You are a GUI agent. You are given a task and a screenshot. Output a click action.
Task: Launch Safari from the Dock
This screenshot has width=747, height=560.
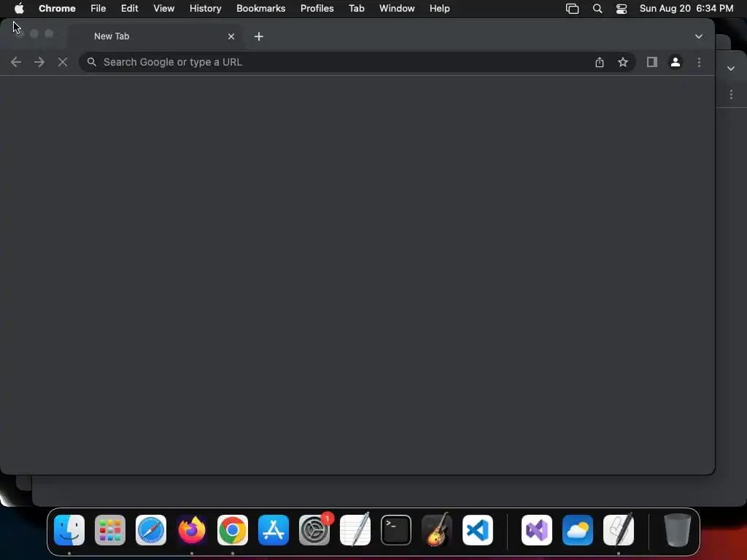[151, 530]
